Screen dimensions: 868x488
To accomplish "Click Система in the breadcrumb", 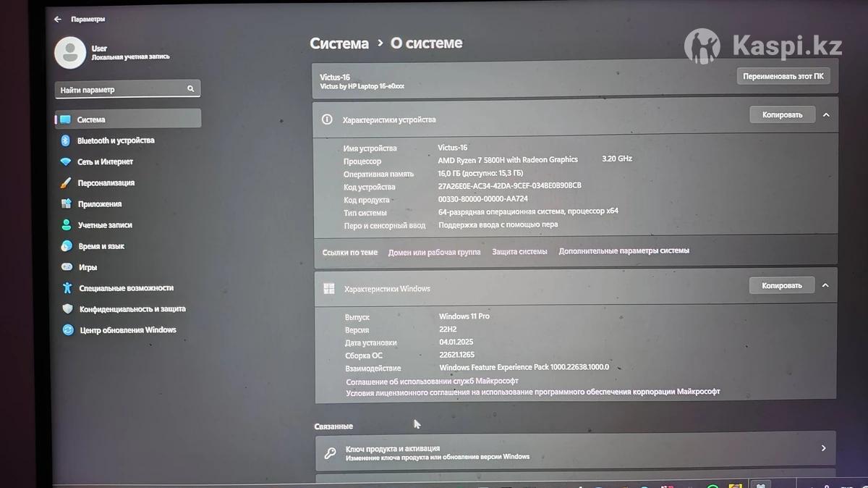I will coord(339,43).
